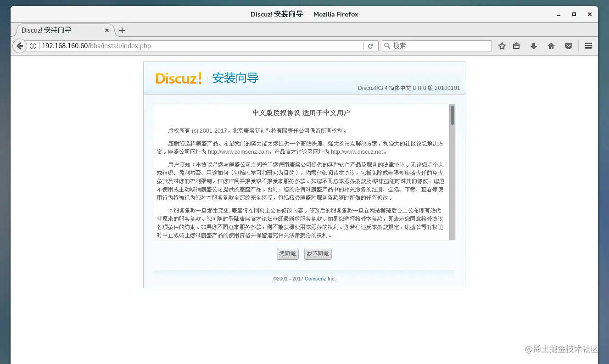Save to Pocket icon

569,46
